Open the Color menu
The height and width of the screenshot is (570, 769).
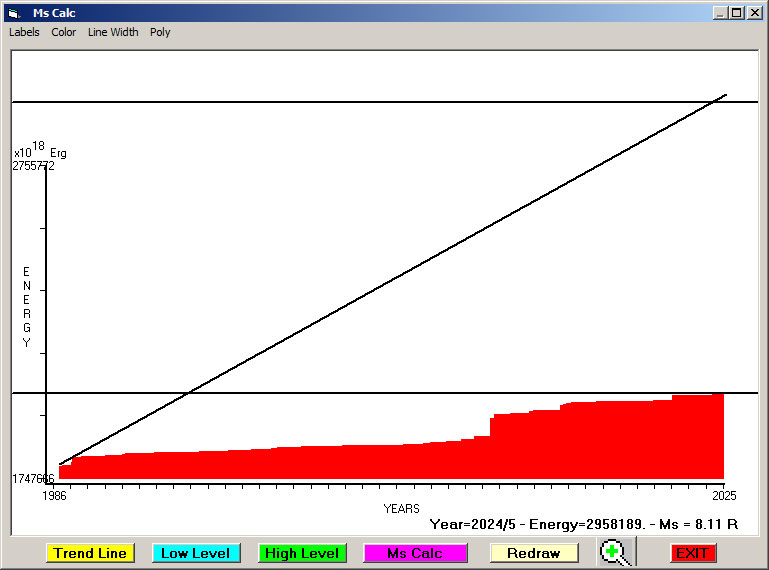pos(64,32)
